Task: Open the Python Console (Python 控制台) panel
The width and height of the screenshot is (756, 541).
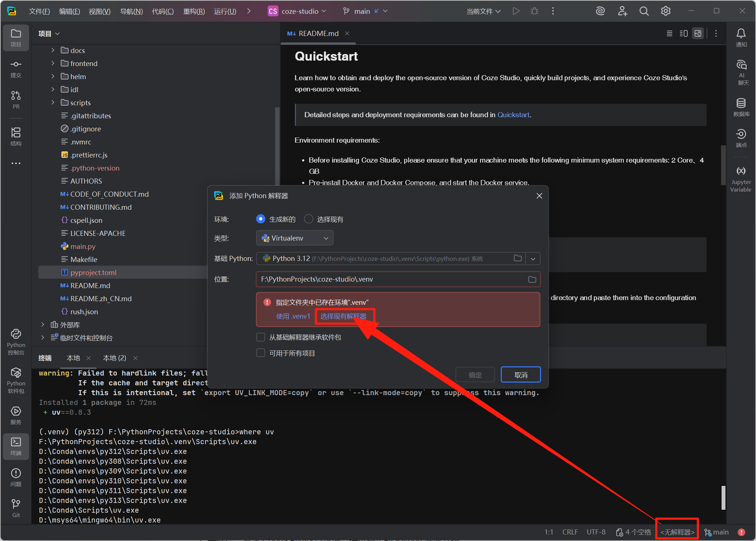Action: [x=16, y=342]
